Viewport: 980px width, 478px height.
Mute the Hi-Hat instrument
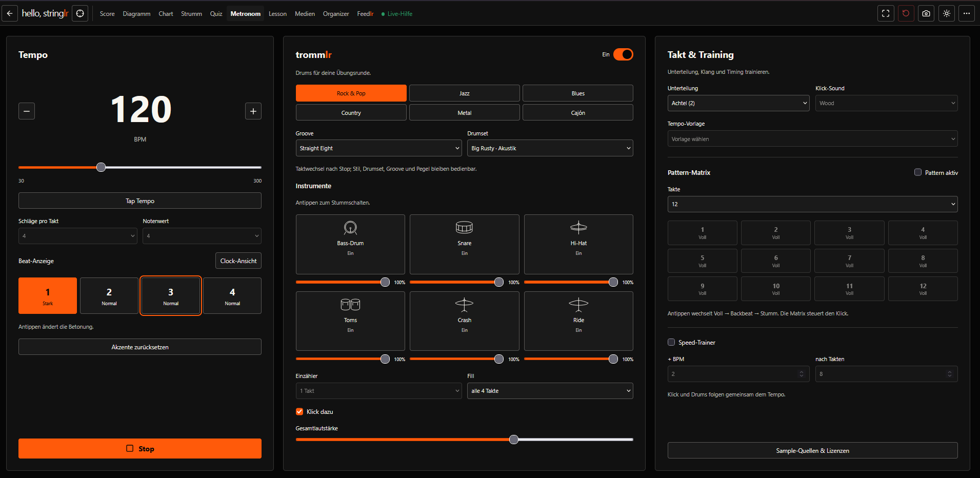(578, 244)
